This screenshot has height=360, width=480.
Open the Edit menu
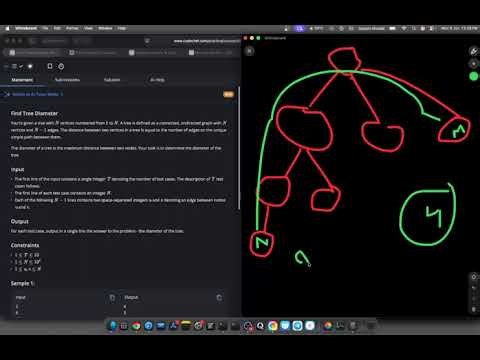(57, 29)
